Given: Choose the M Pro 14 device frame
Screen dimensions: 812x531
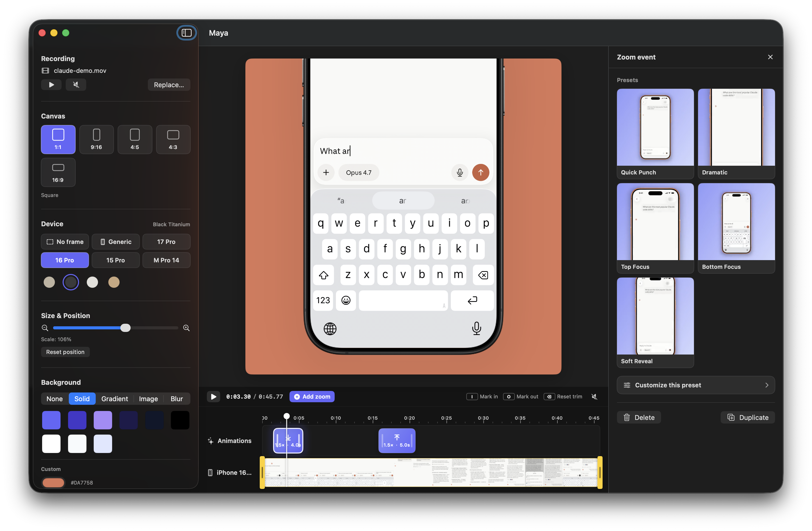Looking at the screenshot, I should [x=166, y=260].
